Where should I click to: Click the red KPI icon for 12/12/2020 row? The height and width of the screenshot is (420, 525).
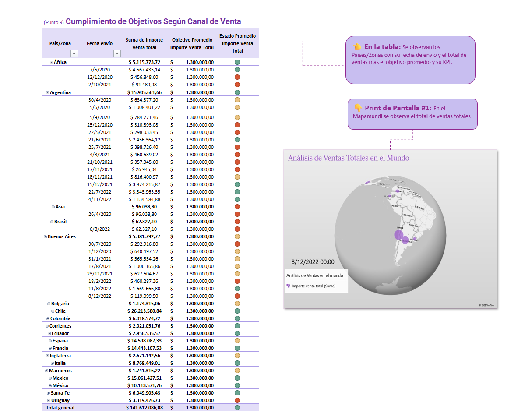[x=237, y=78]
